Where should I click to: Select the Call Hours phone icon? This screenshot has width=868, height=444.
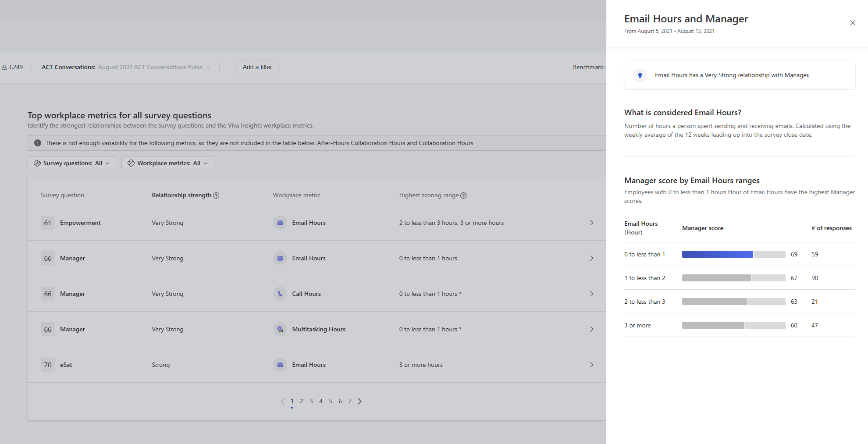click(x=280, y=294)
